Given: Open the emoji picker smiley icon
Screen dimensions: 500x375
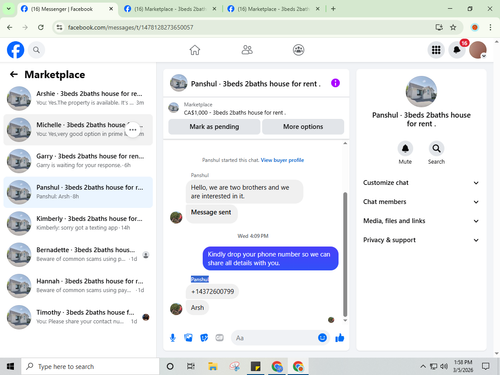Looking at the screenshot, I should (x=322, y=338).
